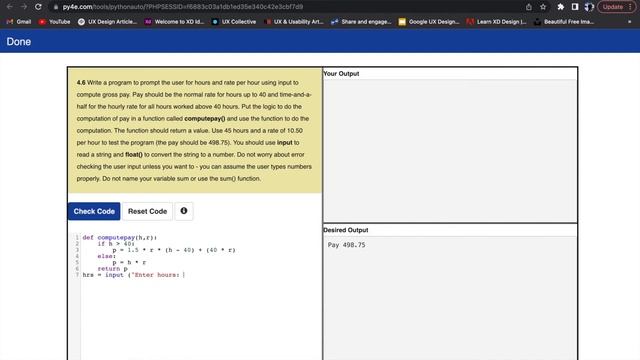The width and height of the screenshot is (640, 360).
Task: Open the Learn XD Design bookmark
Action: (x=496, y=22)
